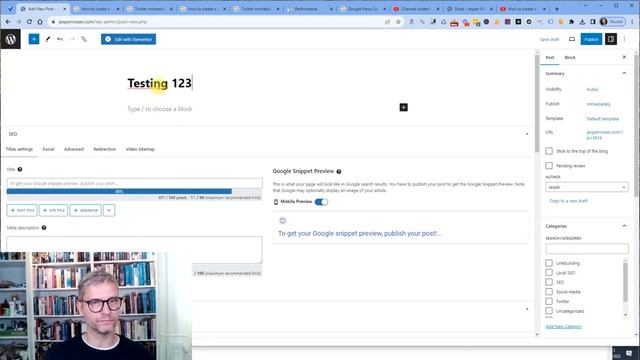
Task: Click the help icon next to Title
Action: [x=20, y=169]
